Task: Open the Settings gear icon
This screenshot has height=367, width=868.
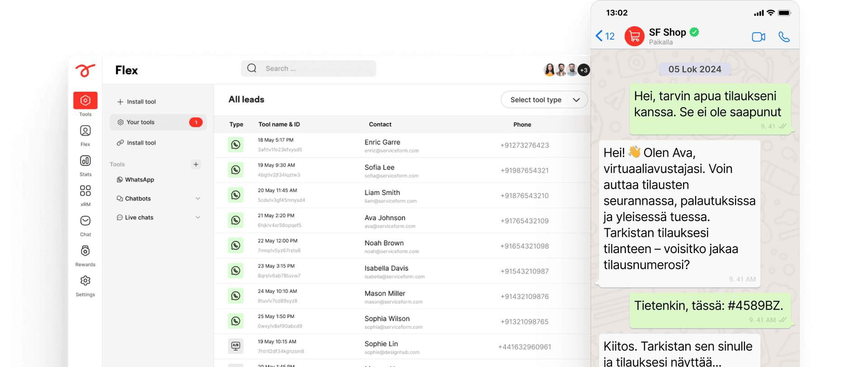Action: [85, 281]
